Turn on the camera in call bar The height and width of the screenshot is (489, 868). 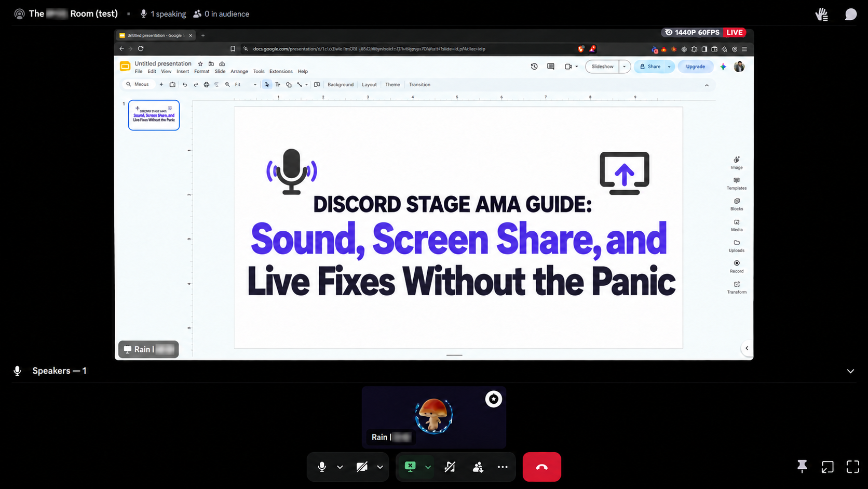pos(362,467)
